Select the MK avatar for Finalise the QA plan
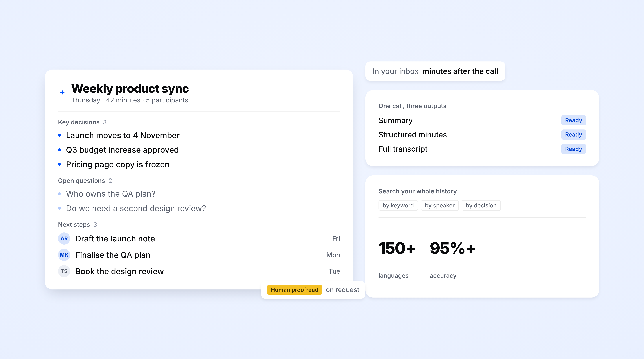The image size is (644, 359). pyautogui.click(x=64, y=255)
